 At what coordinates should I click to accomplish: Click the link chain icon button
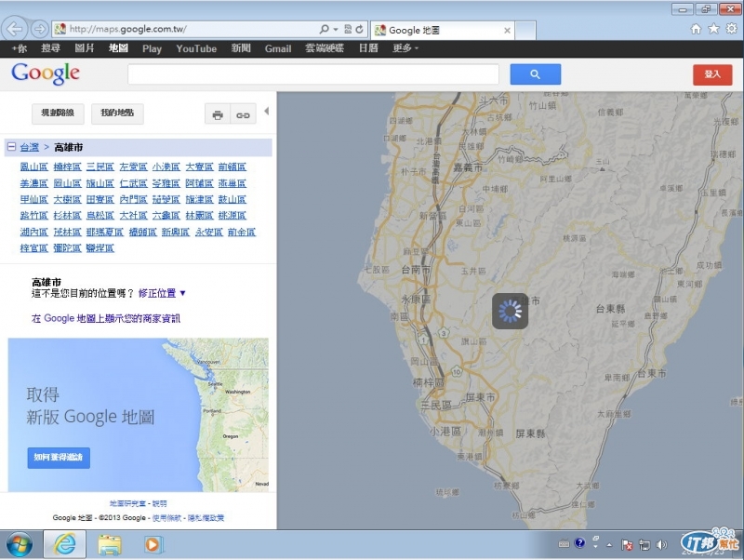(x=243, y=114)
